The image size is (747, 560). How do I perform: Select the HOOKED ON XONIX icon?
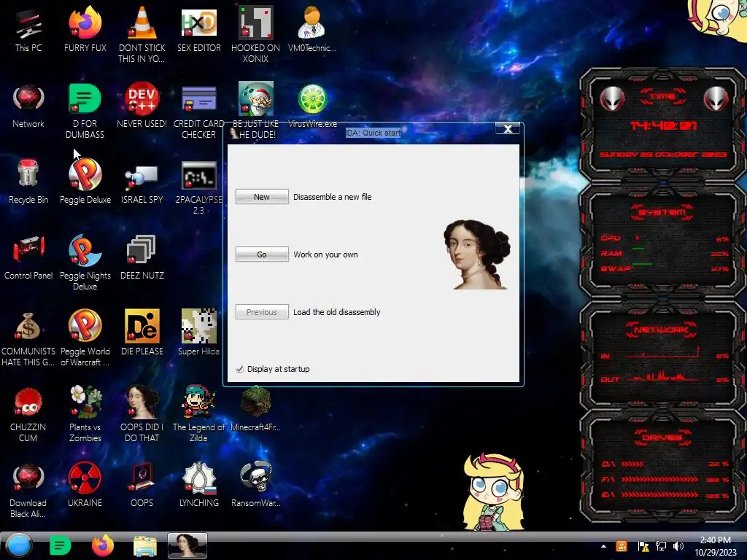(255, 34)
